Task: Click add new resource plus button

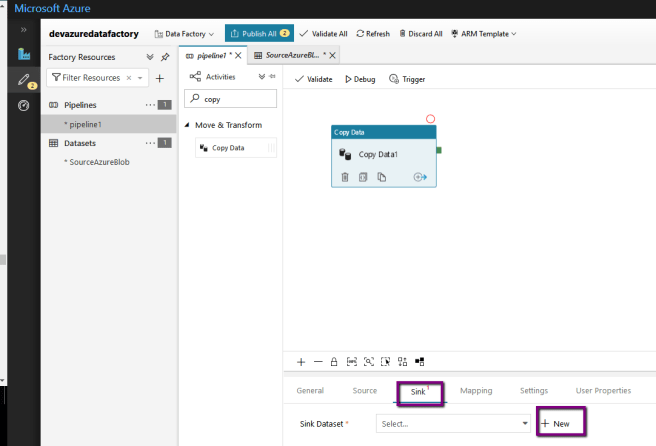Action: pos(159,78)
